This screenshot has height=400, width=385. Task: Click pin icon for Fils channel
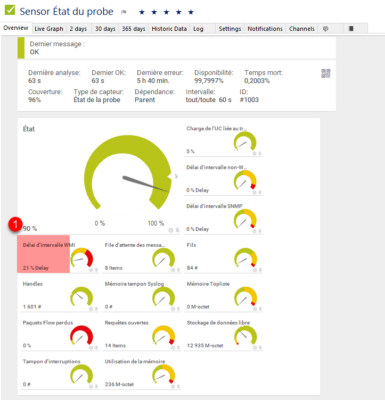[260, 270]
